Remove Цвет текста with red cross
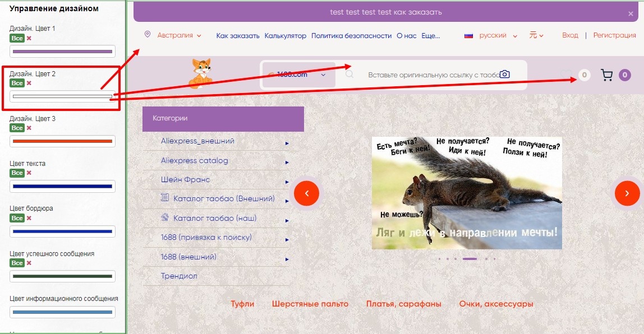The image size is (644, 334). pyautogui.click(x=29, y=173)
